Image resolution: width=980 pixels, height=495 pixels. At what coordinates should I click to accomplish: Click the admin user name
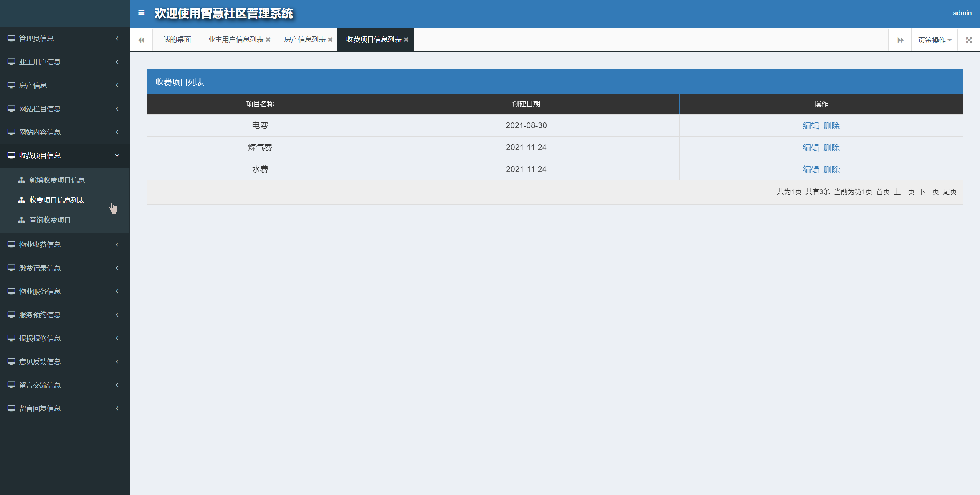962,13
